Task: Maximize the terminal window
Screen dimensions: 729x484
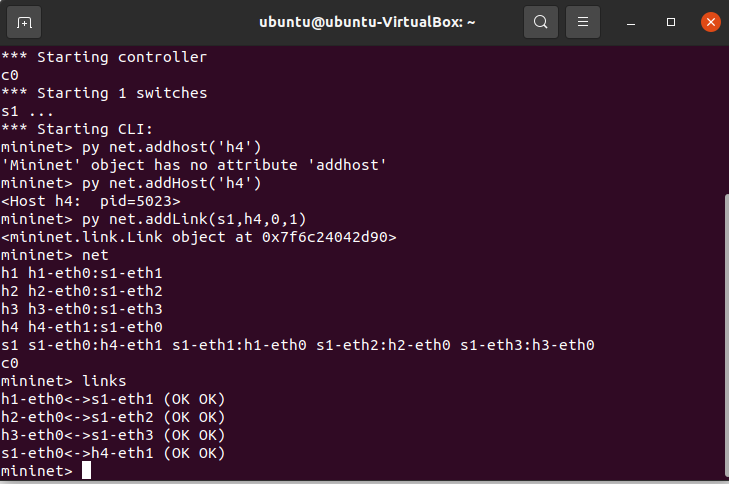Action: click(x=670, y=22)
